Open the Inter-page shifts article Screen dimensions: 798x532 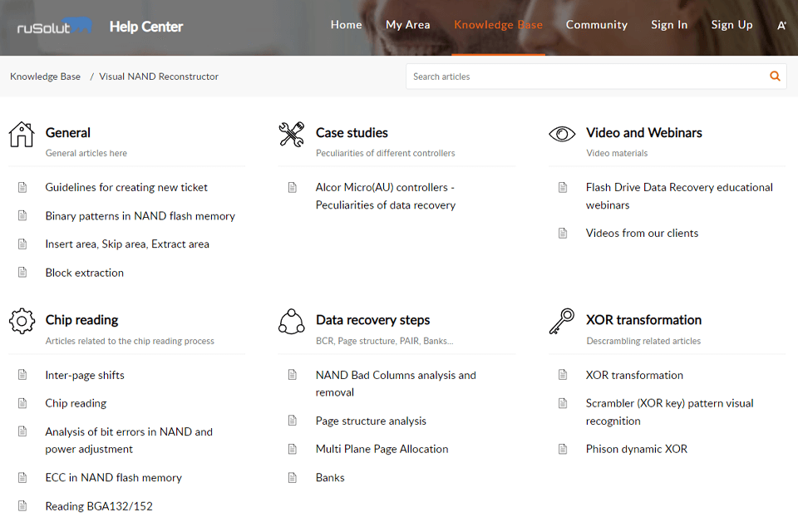pos(85,375)
